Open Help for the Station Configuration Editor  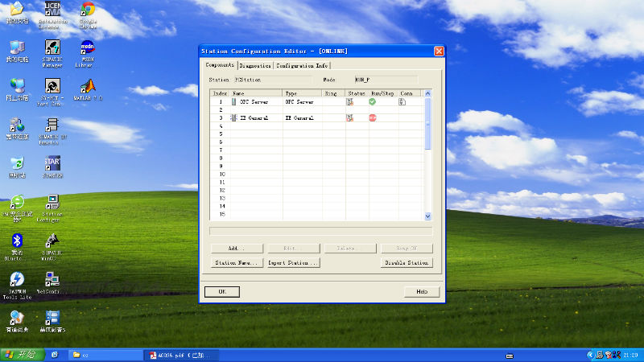422,292
